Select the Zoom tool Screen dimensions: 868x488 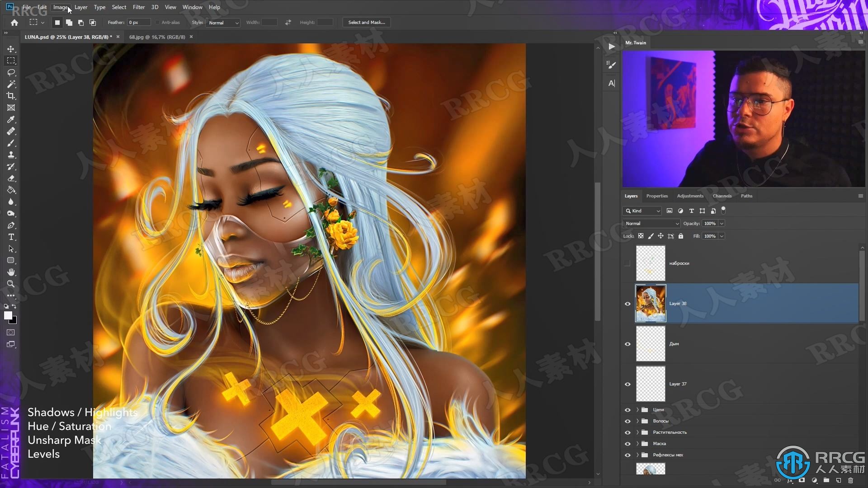[11, 284]
